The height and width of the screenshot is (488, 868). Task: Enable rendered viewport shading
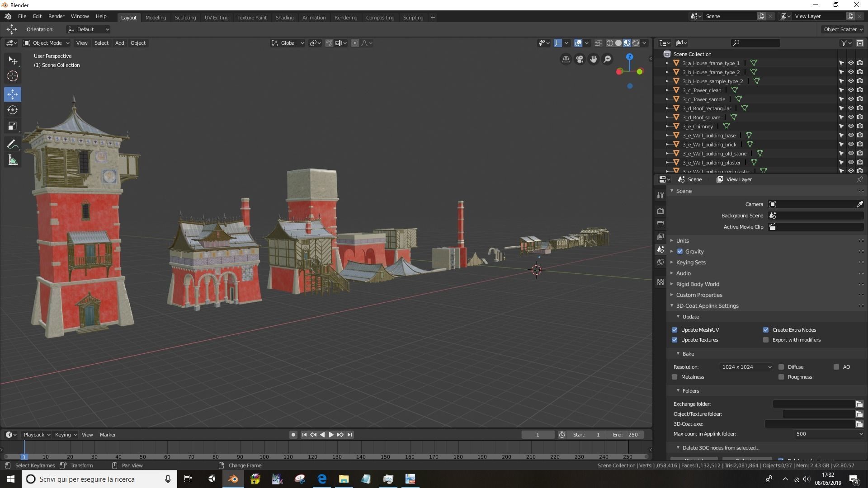pyautogui.click(x=636, y=43)
